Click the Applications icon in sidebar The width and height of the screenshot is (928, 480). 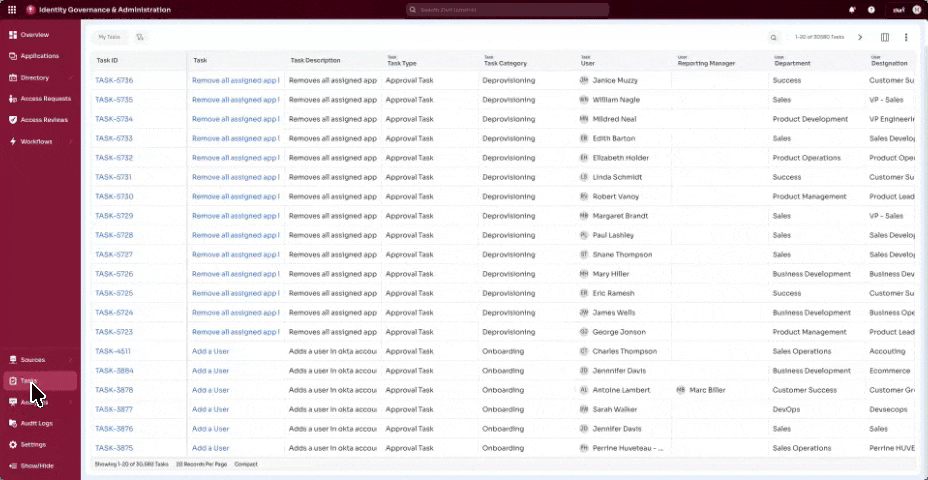(12, 56)
